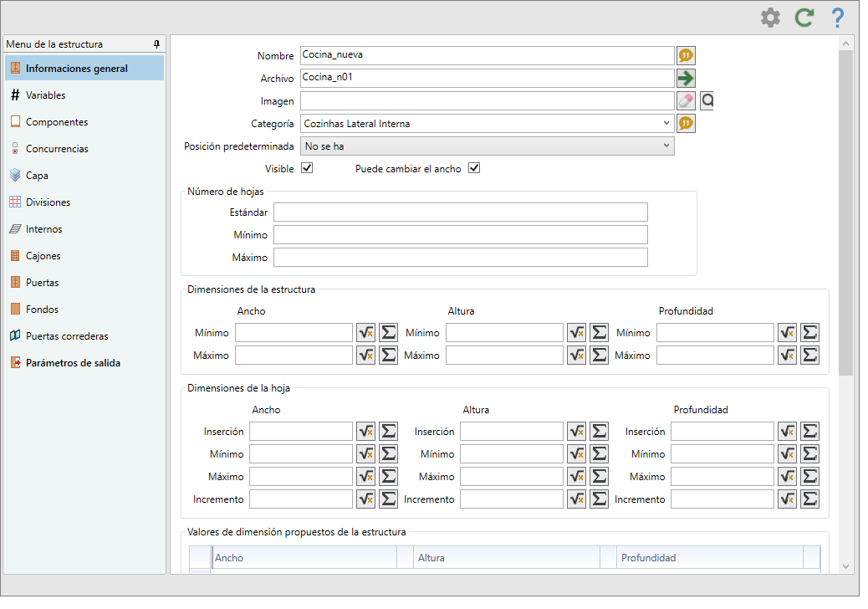
Task: Click the green arrow next to Archivo
Action: click(686, 78)
